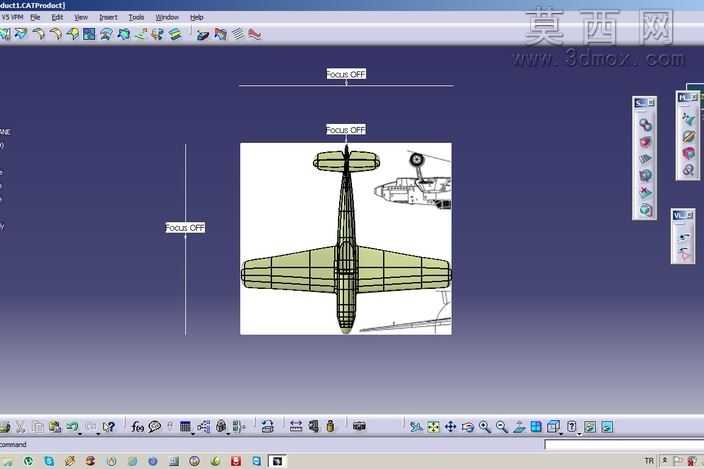The width and height of the screenshot is (704, 469).
Task: Open the Formula f(x) tool
Action: click(x=137, y=426)
